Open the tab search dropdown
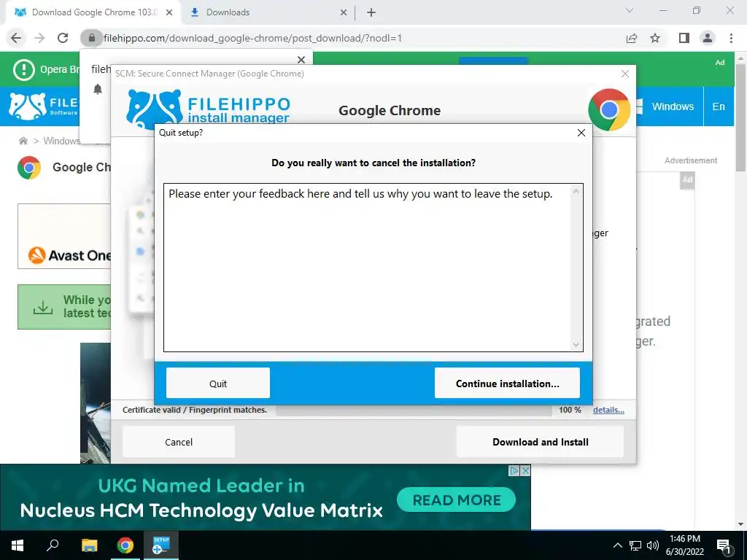This screenshot has width=747, height=560. point(630,10)
